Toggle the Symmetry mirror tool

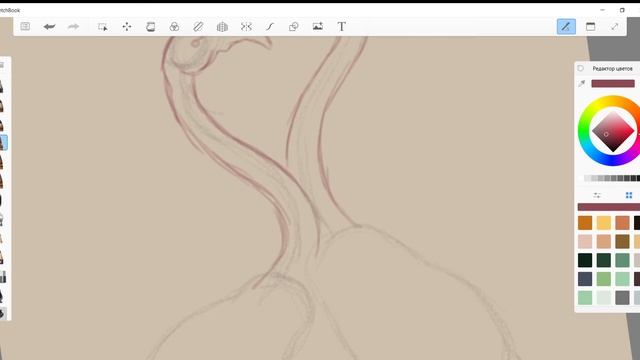(246, 27)
